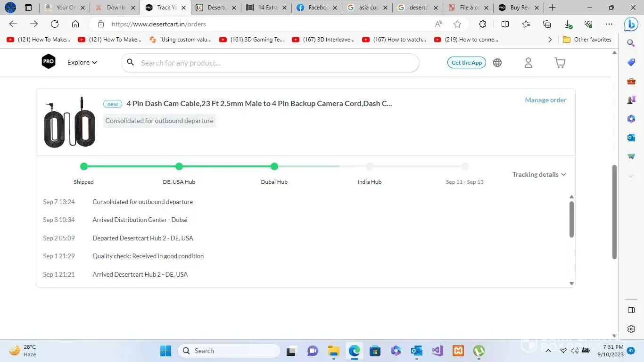Start Read Aloud from the address bar
The height and width of the screenshot is (362, 644).
[x=438, y=24]
